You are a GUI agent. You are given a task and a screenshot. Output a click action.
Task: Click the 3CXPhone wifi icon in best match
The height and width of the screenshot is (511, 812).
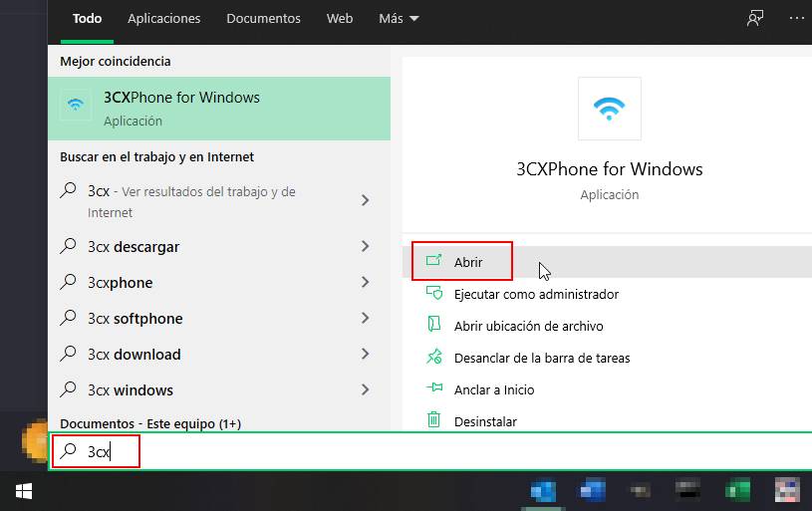[x=76, y=105]
